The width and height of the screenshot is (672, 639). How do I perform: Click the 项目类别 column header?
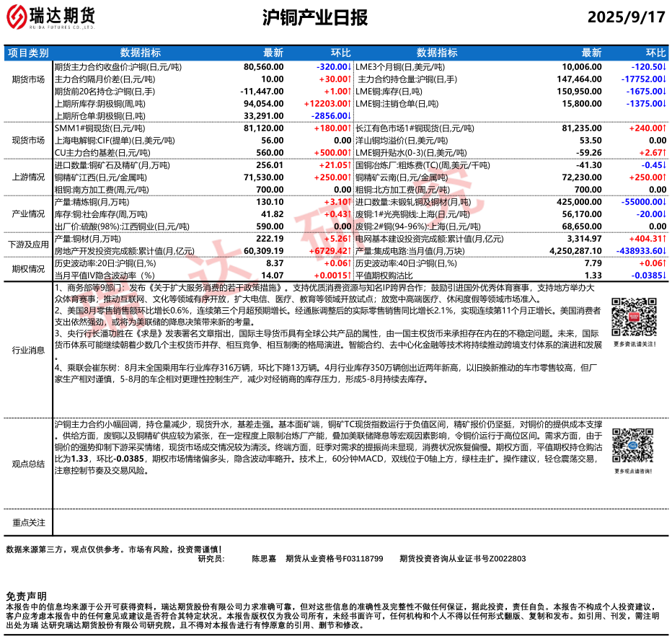28,53
